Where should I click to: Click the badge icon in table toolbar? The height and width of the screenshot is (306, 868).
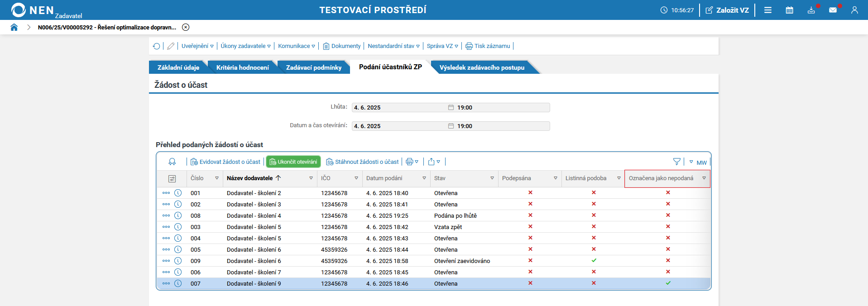pyautogui.click(x=172, y=162)
